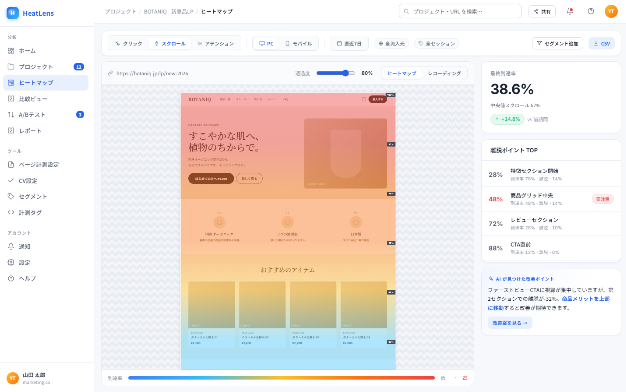Click the link icon beside the page URL
The image size is (626, 392).
point(111,73)
